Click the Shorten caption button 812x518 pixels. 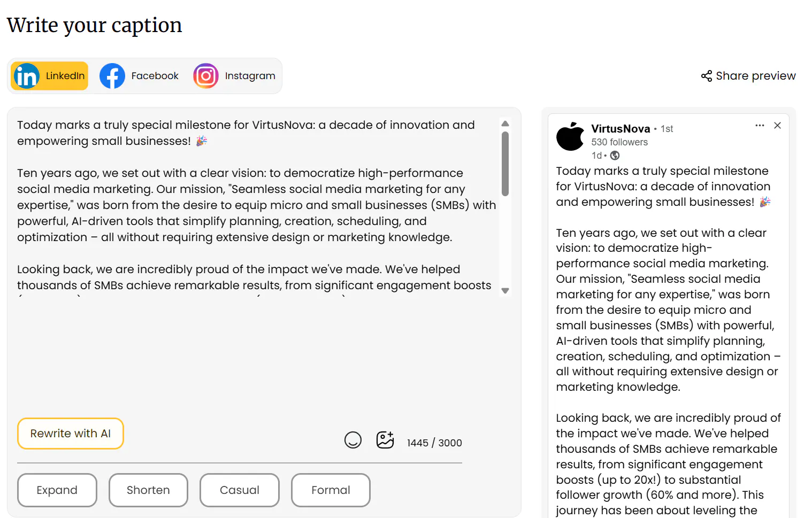click(148, 490)
